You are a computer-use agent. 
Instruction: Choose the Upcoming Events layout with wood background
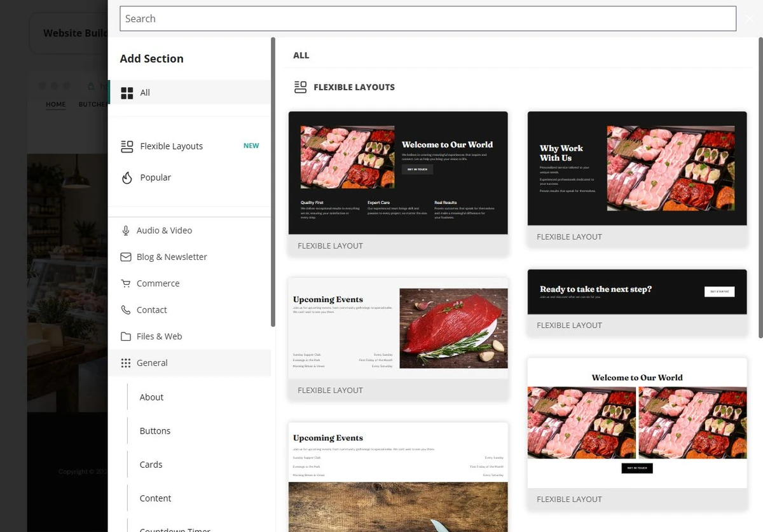pyautogui.click(x=398, y=477)
